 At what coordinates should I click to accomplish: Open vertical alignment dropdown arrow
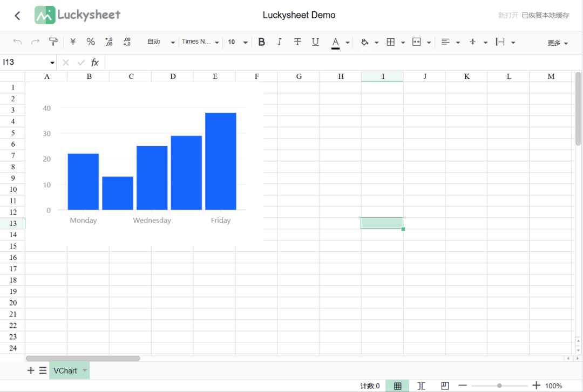(485, 43)
